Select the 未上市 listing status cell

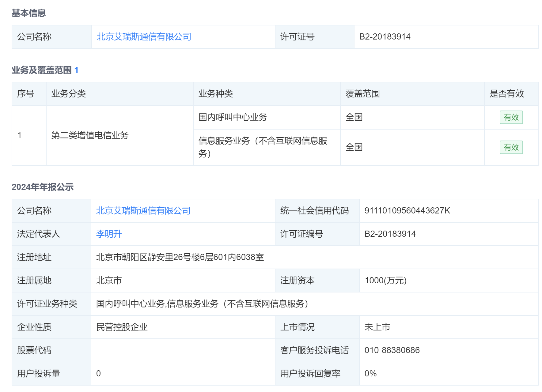pos(377,327)
